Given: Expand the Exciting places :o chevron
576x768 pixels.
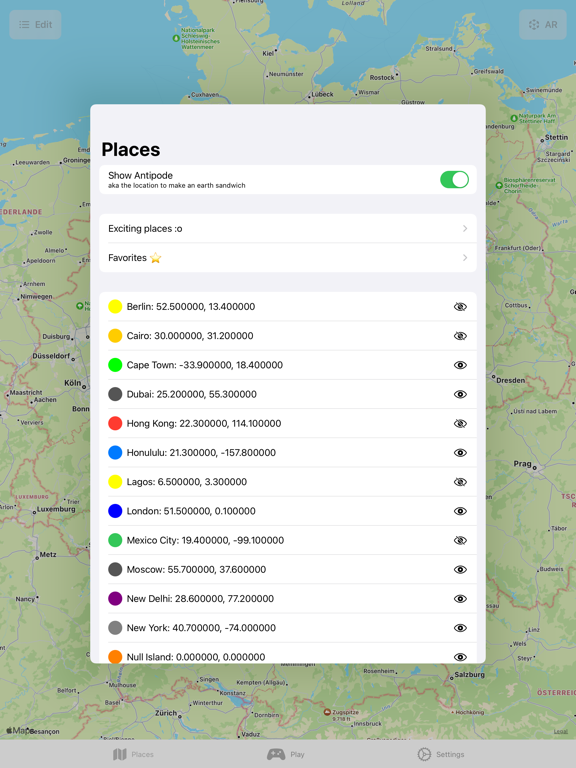Looking at the screenshot, I should coord(465,229).
